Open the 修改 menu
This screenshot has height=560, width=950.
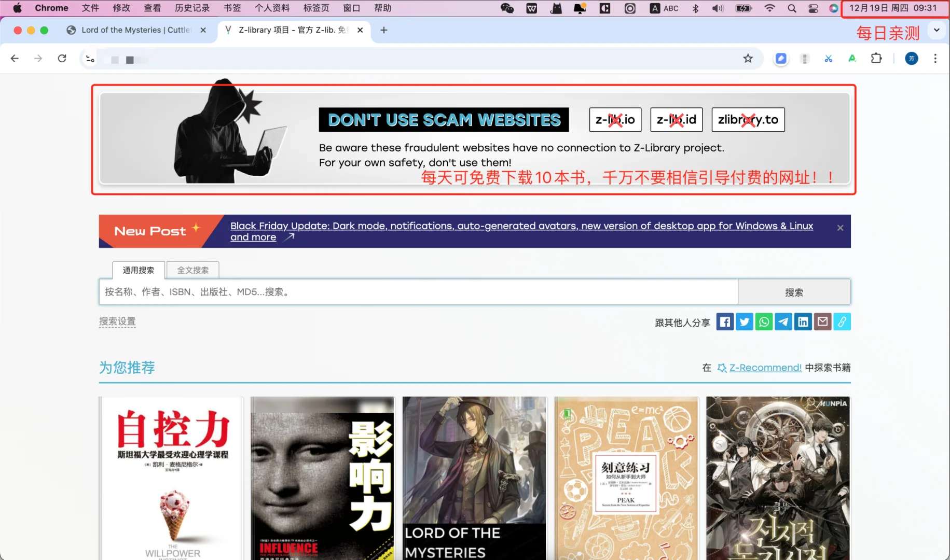[121, 8]
